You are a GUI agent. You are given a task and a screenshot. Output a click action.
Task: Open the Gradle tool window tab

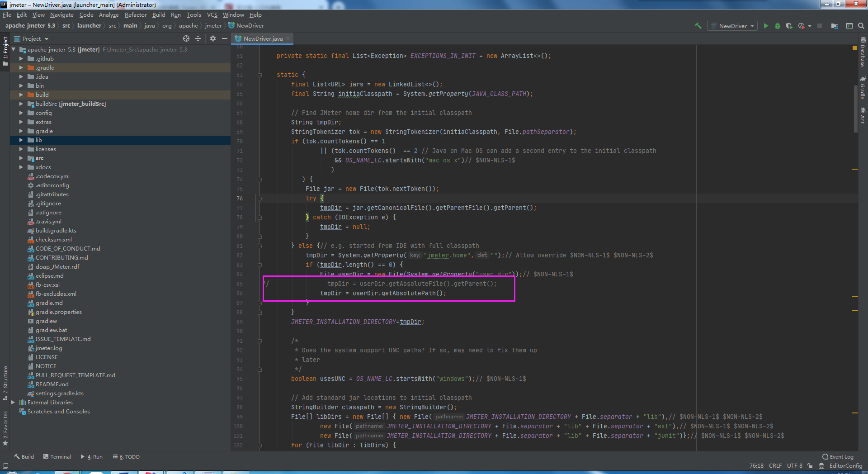pyautogui.click(x=863, y=88)
